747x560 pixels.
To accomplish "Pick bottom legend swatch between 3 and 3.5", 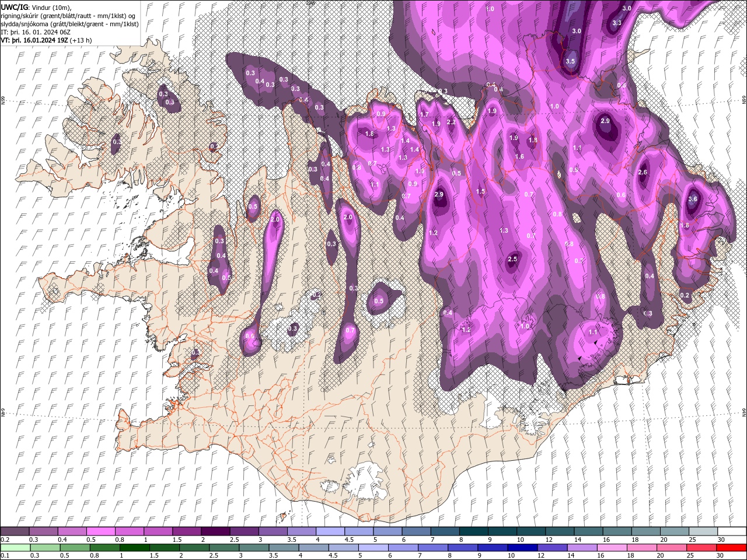I will pos(254,548).
